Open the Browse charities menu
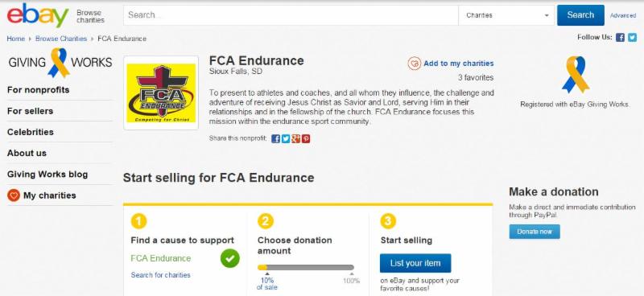Viewport: 644px width, 296px height. tap(90, 16)
